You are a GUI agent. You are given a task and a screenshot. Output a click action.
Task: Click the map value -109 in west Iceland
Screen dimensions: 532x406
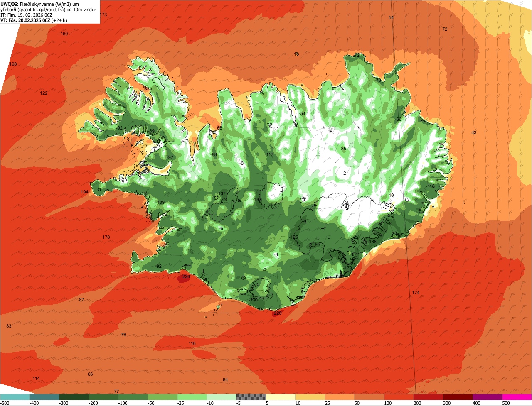[160, 203]
